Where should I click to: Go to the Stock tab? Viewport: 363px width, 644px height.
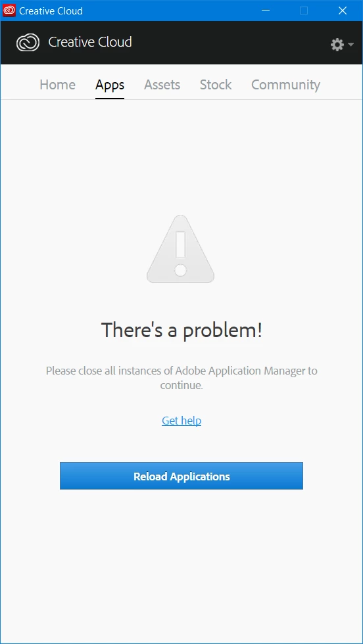pos(216,85)
